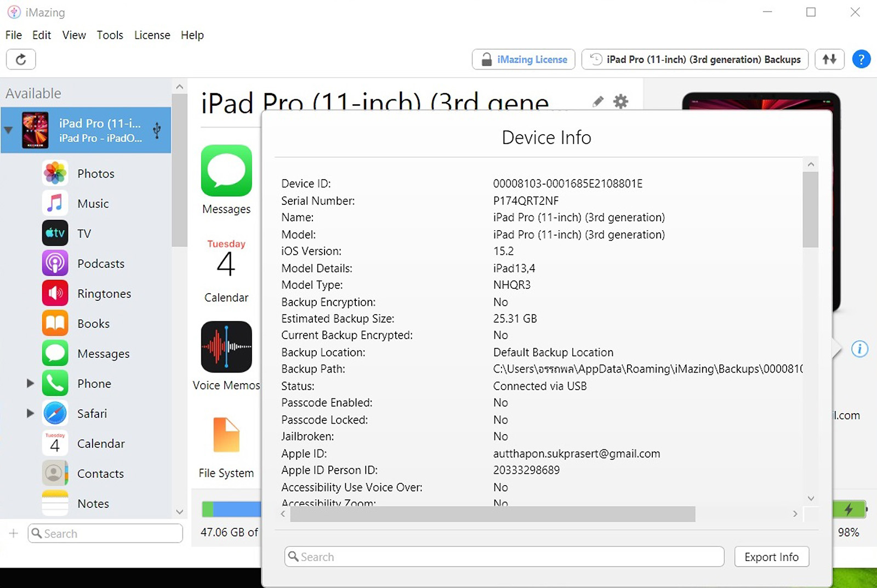Screen dimensions: 877x588
Task: Click the sidebar Search field
Action: tap(105, 533)
